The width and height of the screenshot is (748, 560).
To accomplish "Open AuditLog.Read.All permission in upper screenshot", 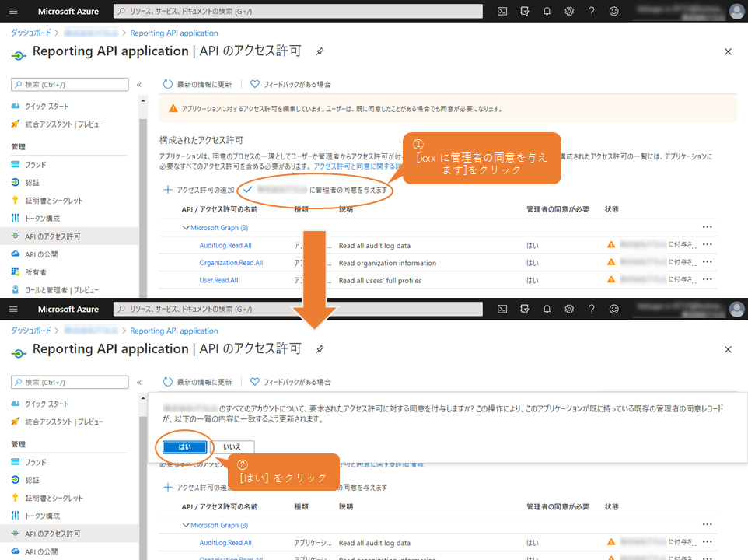I will (225, 245).
